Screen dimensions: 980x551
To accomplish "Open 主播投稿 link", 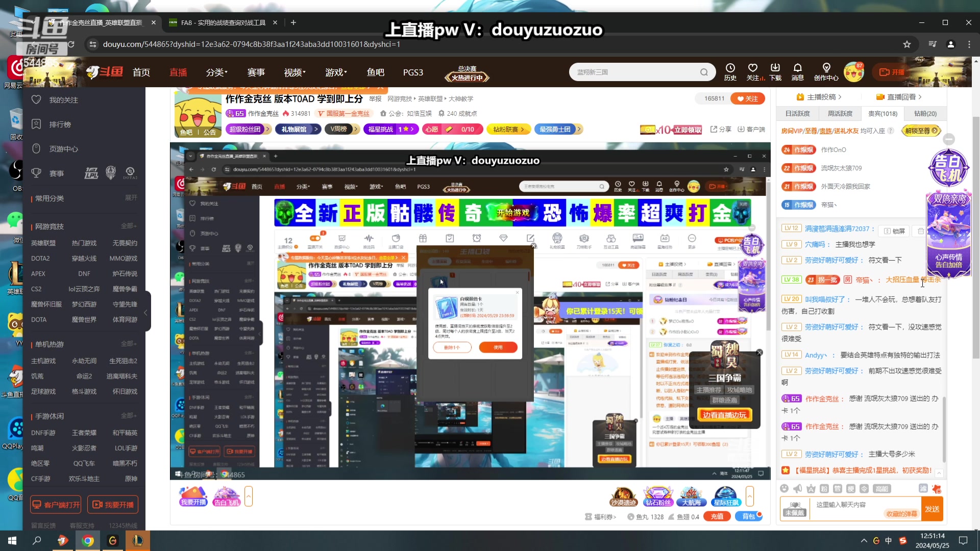I will pyautogui.click(x=819, y=97).
